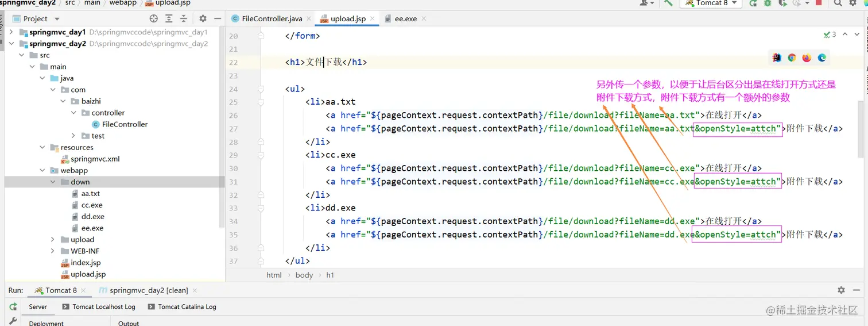Select the baizhi package

point(86,101)
